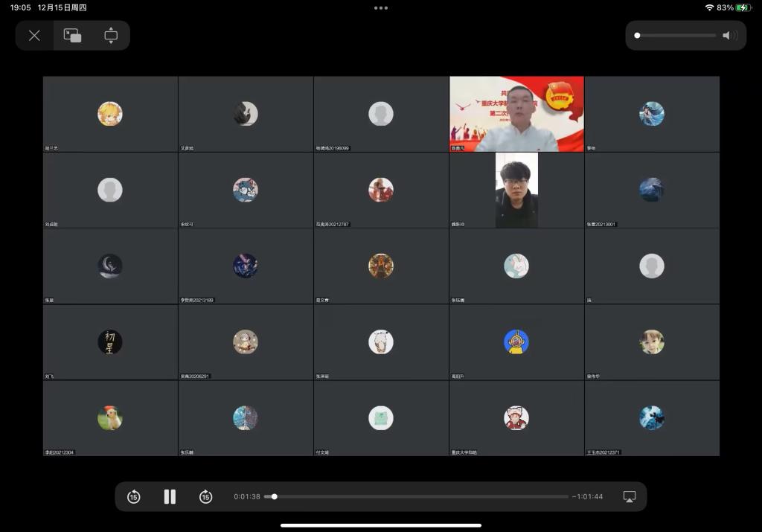Viewport: 762px width, 532px height.
Task: Enter picture-in-picture mode
Action: pyautogui.click(x=72, y=36)
